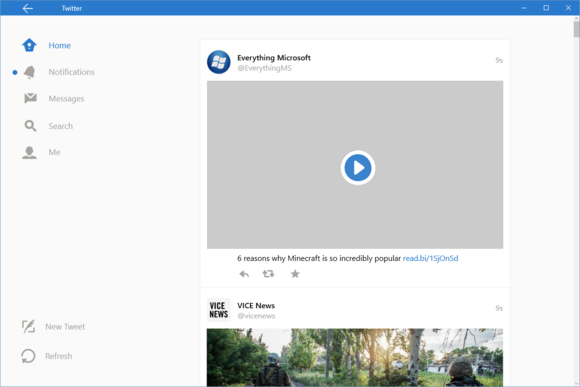Image resolution: width=580 pixels, height=387 pixels.
Task: Click the 9s timestamp on Everything Microsoft tweet
Action: click(x=499, y=60)
